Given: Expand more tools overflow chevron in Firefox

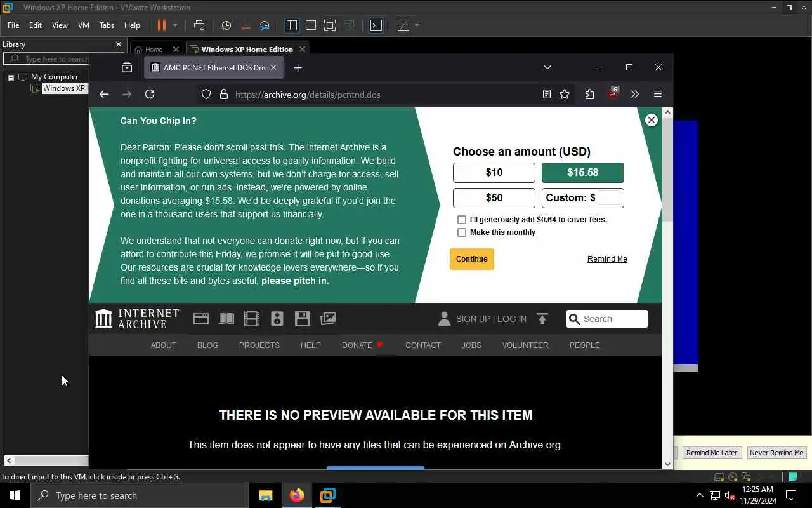Looking at the screenshot, I should pos(634,94).
